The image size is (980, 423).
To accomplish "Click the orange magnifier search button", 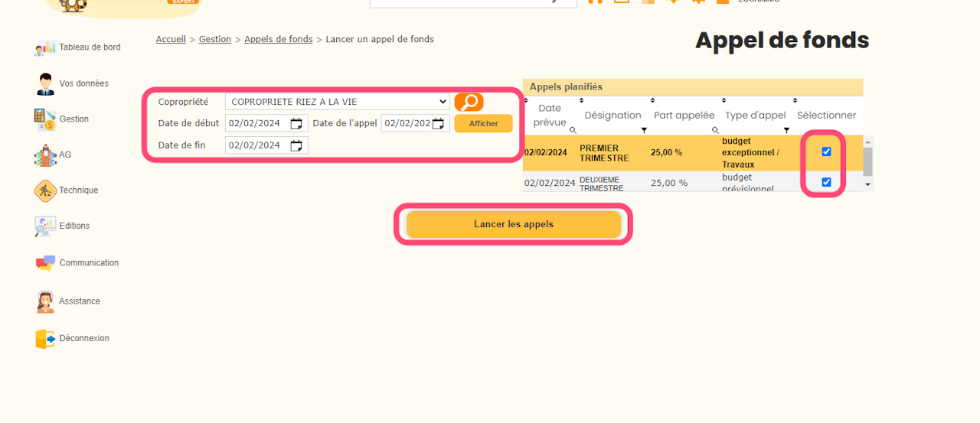I will pyautogui.click(x=469, y=102).
